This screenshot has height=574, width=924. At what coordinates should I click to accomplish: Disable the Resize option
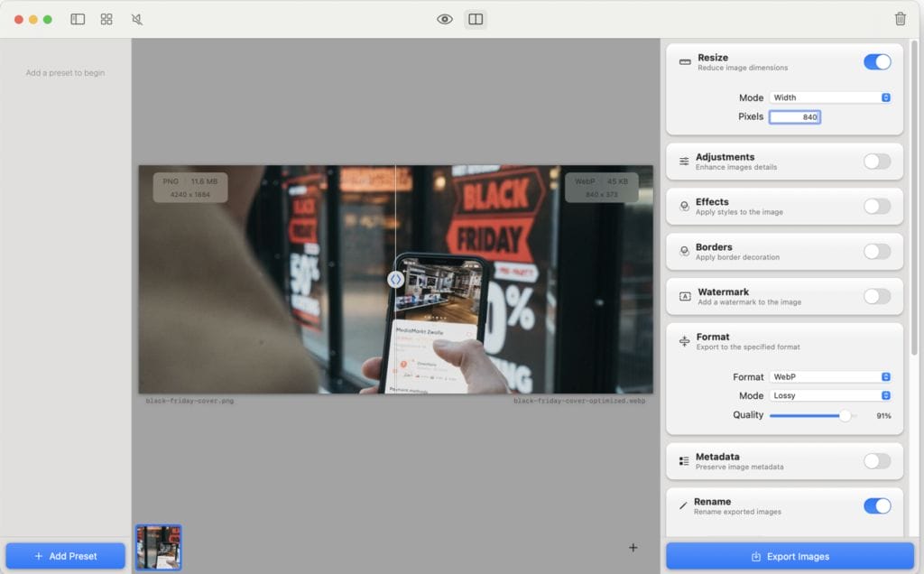tap(876, 61)
